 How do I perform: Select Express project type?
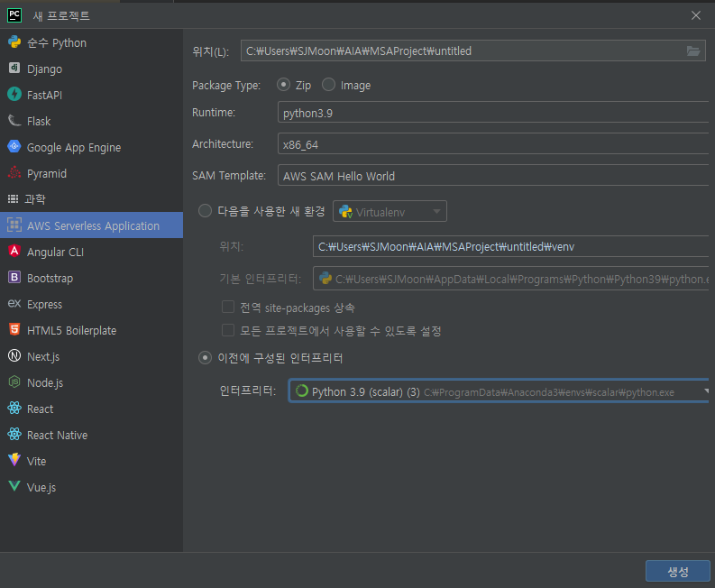91,304
